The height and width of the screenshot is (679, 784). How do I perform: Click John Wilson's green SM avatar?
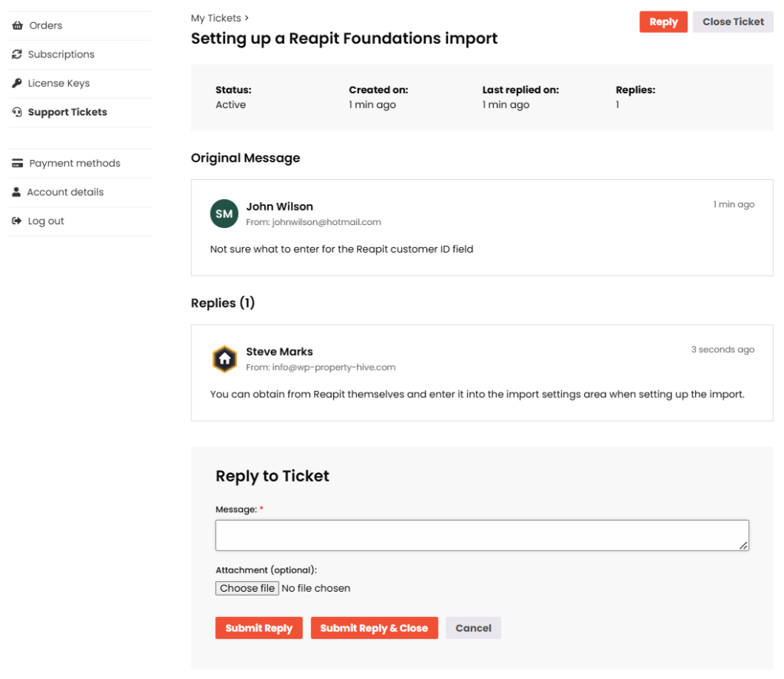point(224,214)
